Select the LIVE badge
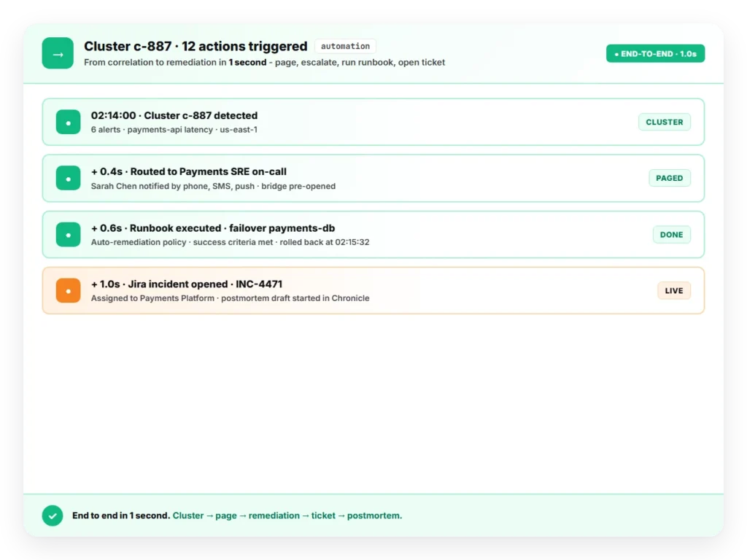The width and height of the screenshot is (747, 560). 673,290
